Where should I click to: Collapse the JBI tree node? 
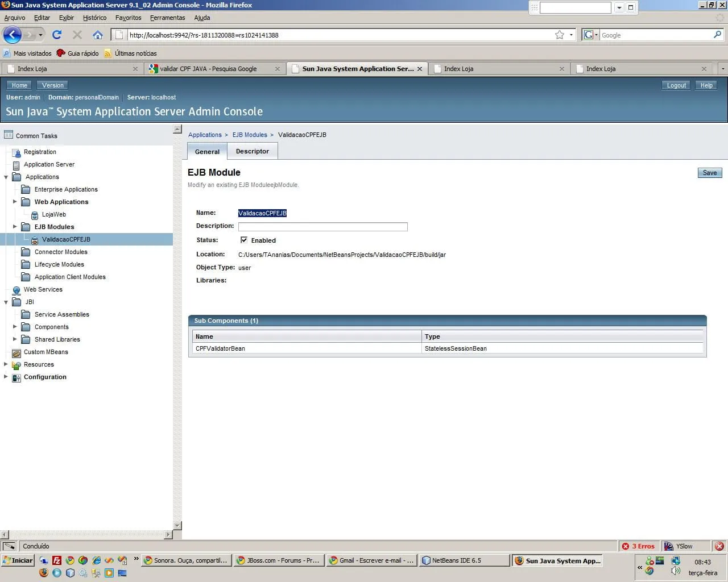pos(6,302)
